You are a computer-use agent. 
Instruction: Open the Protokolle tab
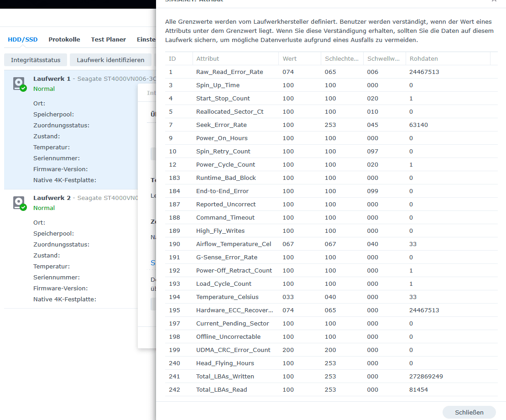pos(64,39)
